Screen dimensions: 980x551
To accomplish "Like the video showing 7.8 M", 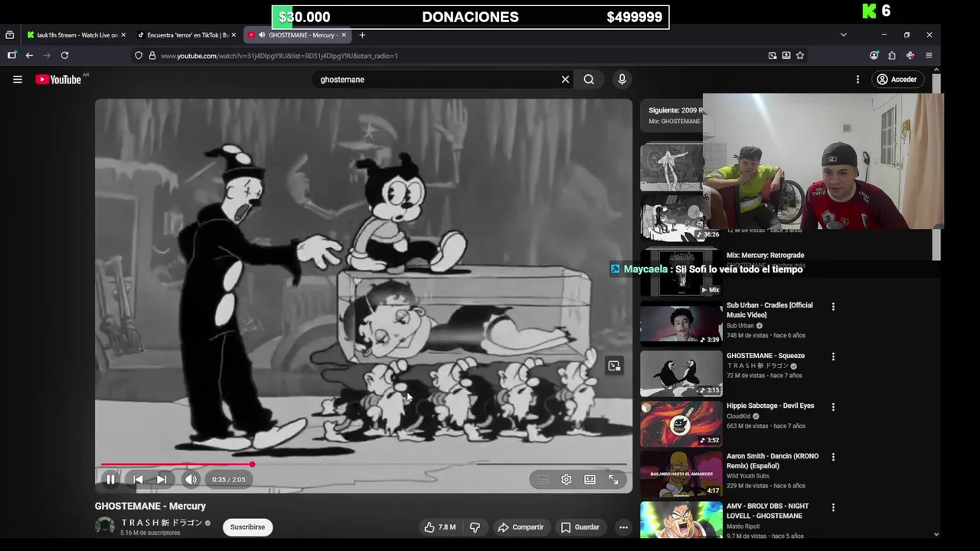I will pyautogui.click(x=440, y=527).
